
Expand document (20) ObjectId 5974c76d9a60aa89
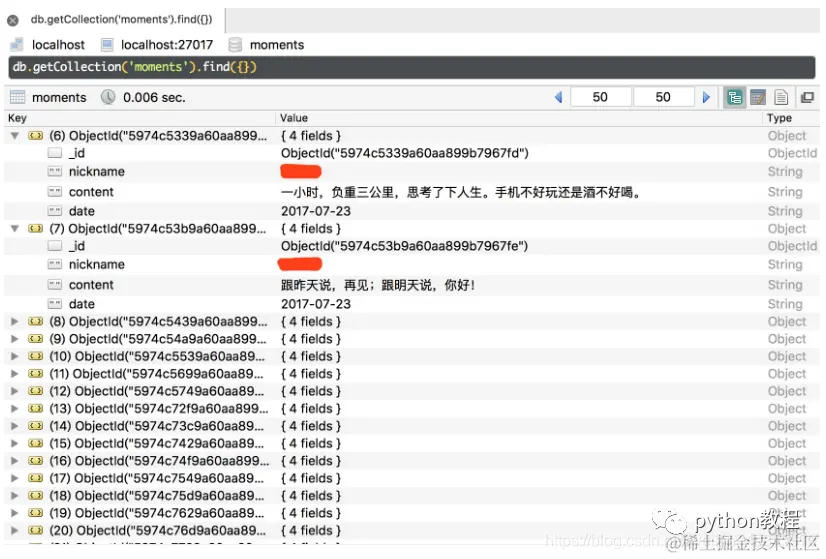click(x=15, y=530)
